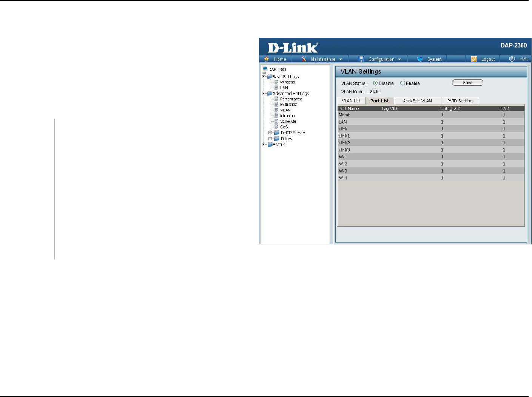Click the DHCP Server folder icon
This screenshot has width=532, height=397.
(277, 133)
